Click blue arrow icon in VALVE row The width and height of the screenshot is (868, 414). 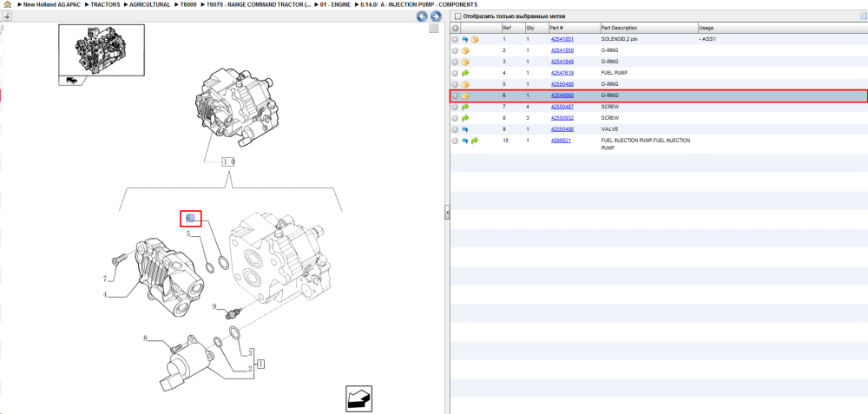point(465,129)
